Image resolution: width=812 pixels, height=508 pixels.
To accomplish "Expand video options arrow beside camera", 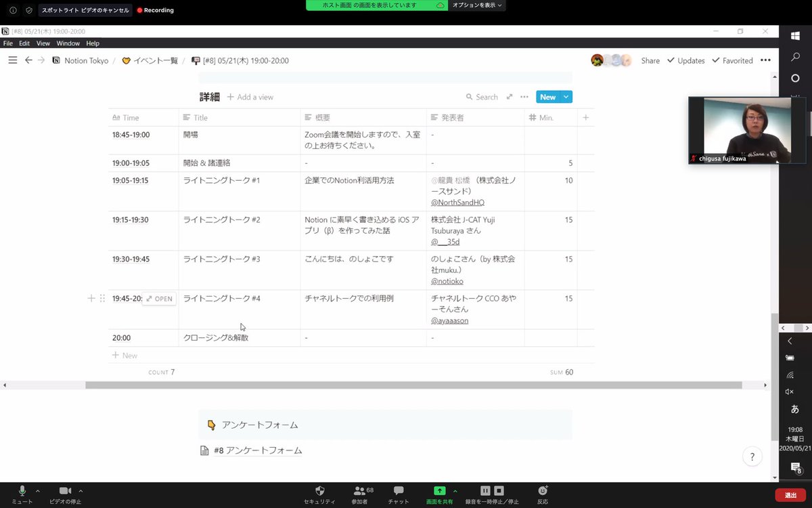I will pos(81,490).
